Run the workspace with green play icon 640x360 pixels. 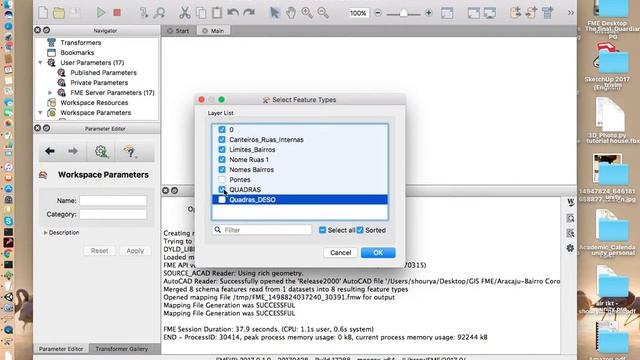tap(101, 13)
